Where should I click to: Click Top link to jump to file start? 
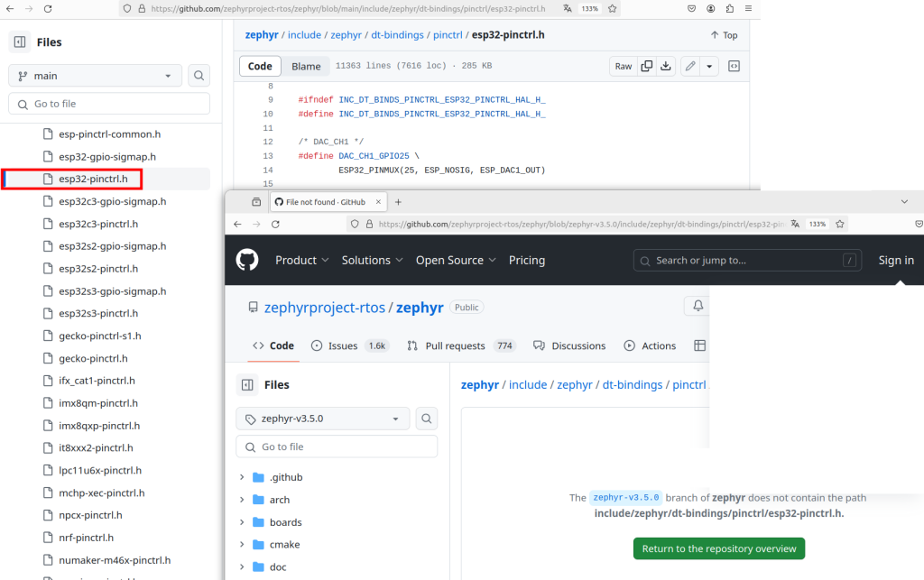click(x=725, y=35)
